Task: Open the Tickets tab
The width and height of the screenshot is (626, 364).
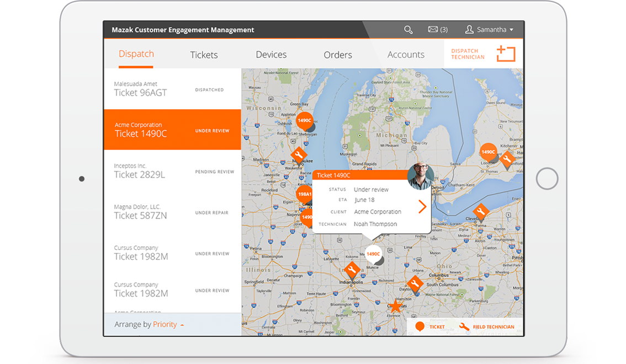Action: [204, 55]
